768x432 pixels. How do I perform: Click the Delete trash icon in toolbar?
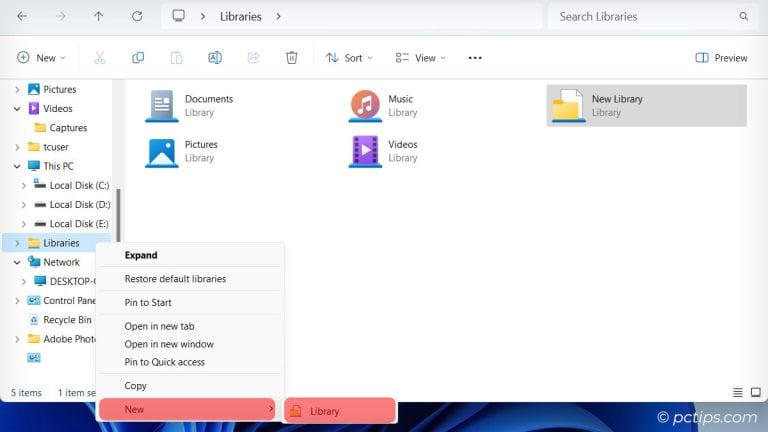click(x=291, y=58)
